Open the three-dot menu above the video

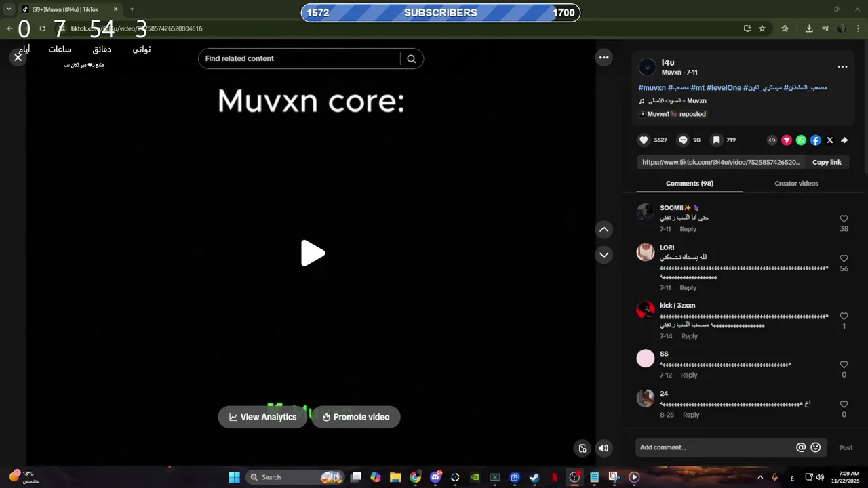point(604,58)
